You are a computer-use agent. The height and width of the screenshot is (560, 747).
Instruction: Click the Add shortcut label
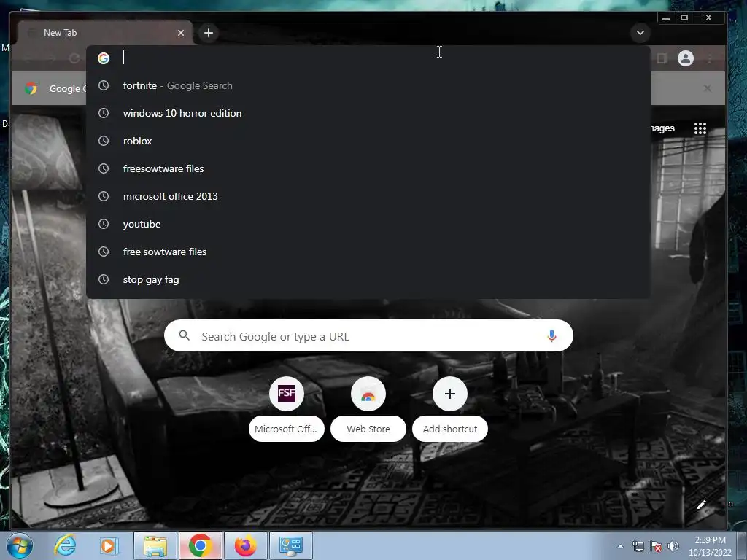(x=449, y=429)
